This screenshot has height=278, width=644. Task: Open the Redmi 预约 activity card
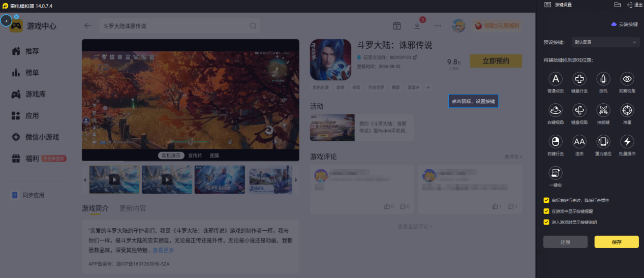click(361, 128)
